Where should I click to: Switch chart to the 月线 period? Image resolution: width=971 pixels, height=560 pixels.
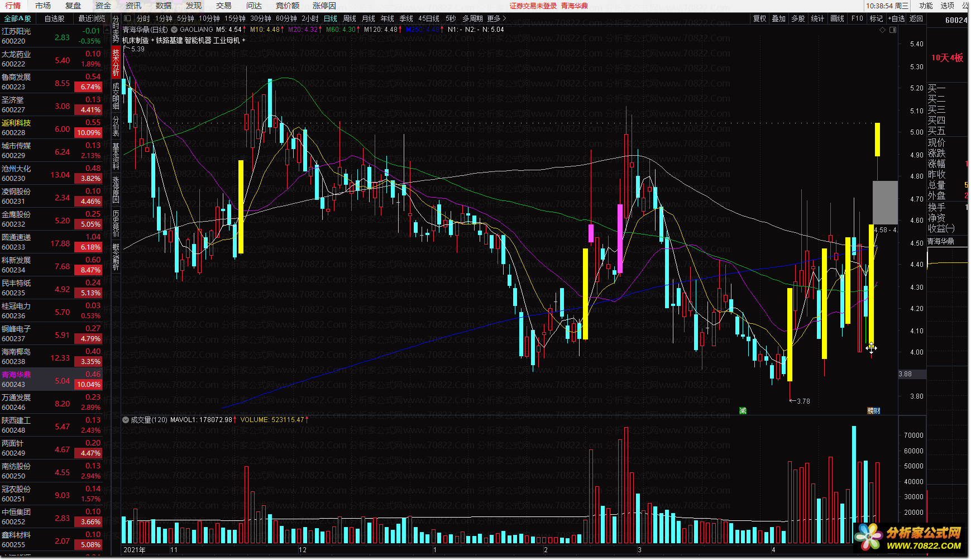pos(369,18)
